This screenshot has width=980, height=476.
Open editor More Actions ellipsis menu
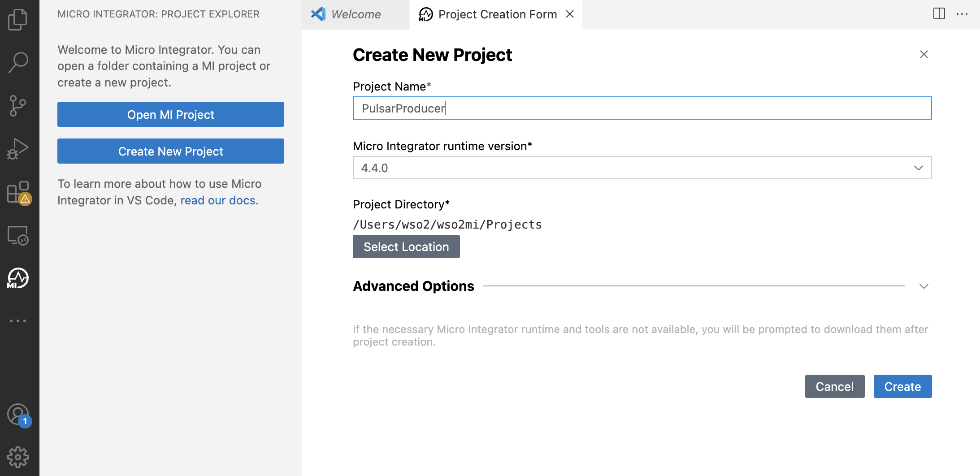coord(962,14)
